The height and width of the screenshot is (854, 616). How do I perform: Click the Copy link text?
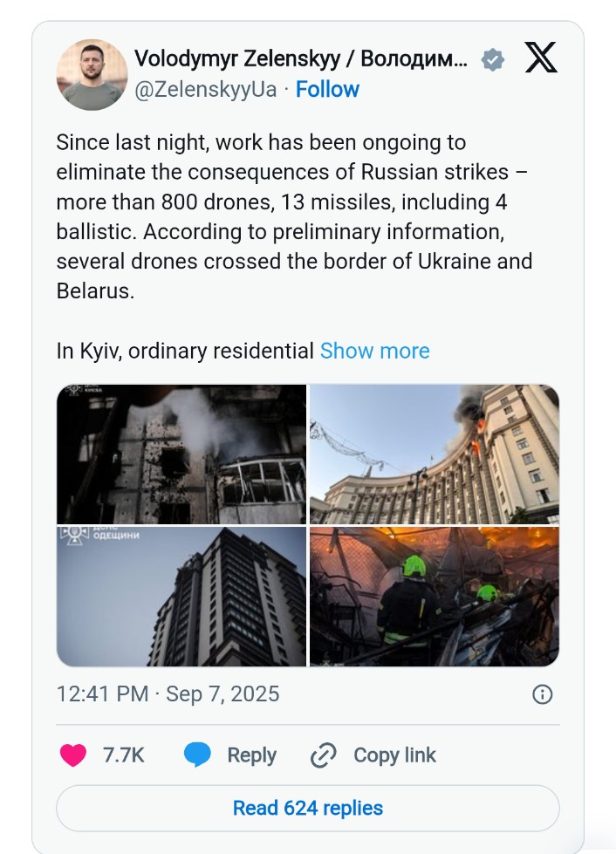(395, 755)
